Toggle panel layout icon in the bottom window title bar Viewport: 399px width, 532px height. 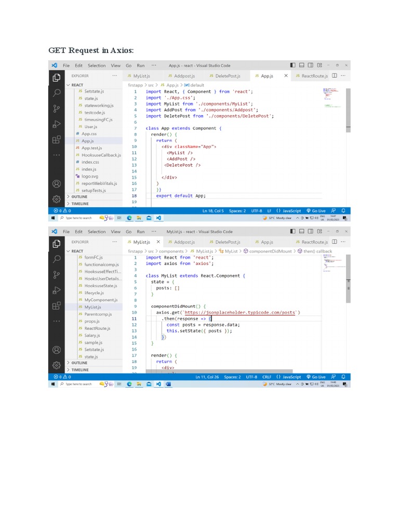pyautogui.click(x=302, y=231)
